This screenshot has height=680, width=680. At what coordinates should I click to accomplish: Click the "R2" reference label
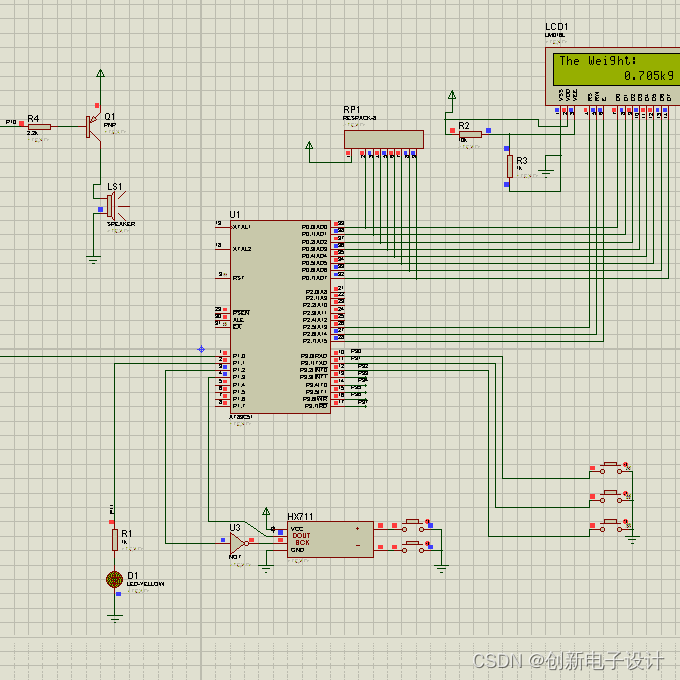tap(464, 125)
